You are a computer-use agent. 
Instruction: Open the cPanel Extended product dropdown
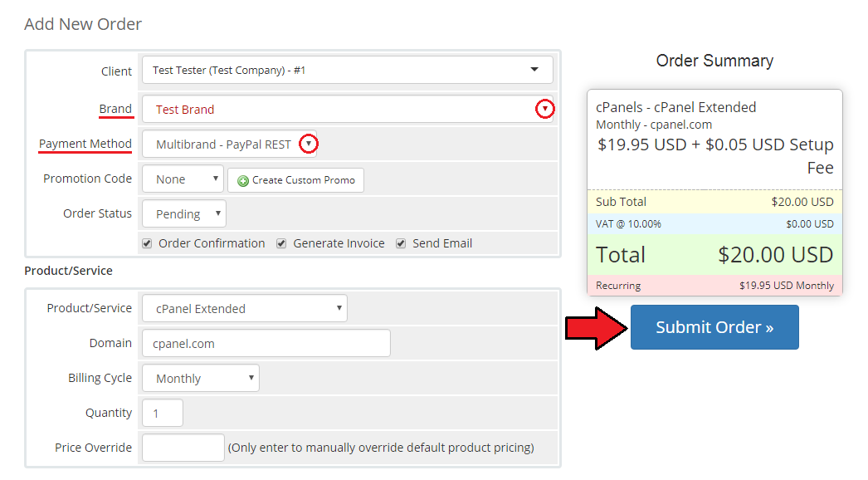(x=245, y=308)
